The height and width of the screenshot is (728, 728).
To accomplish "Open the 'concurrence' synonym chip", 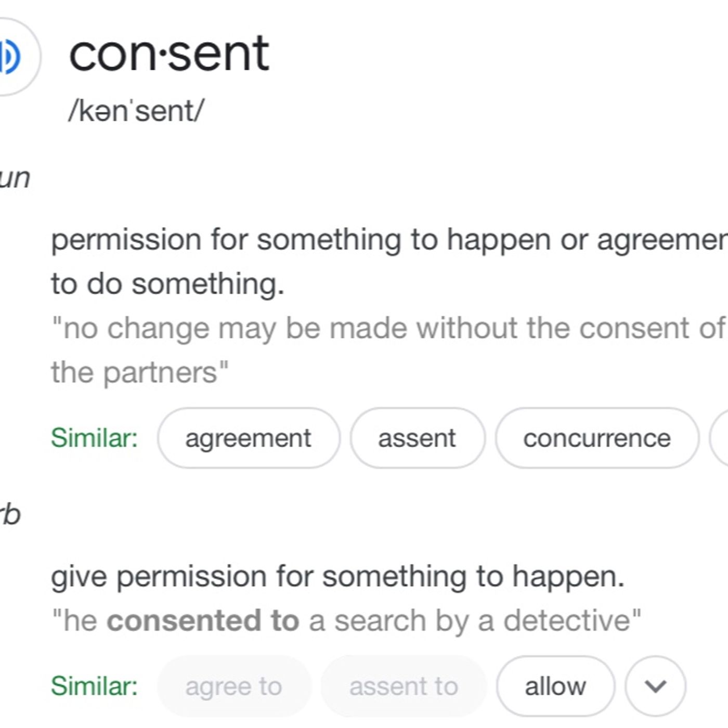I will [596, 438].
